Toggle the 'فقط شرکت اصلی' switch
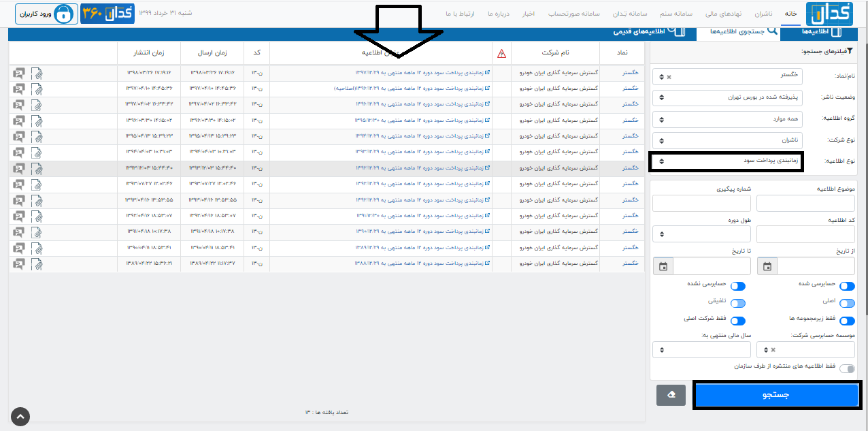The height and width of the screenshot is (431, 868). click(737, 321)
